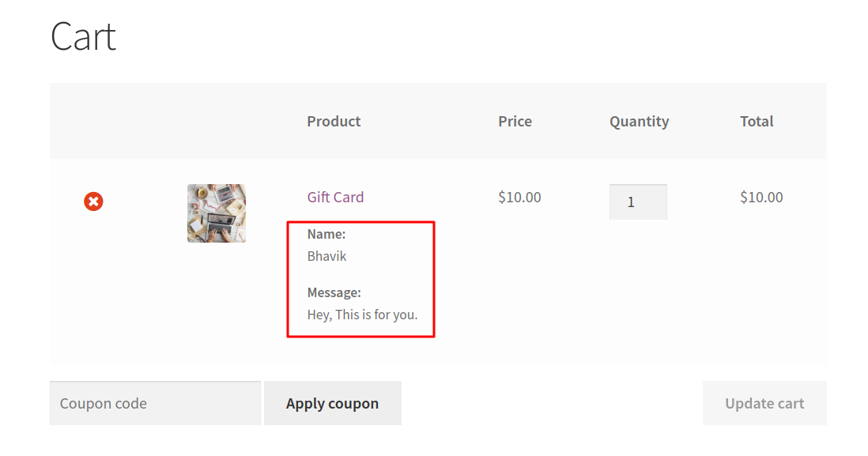Click the Message: label in item details

[334, 292]
